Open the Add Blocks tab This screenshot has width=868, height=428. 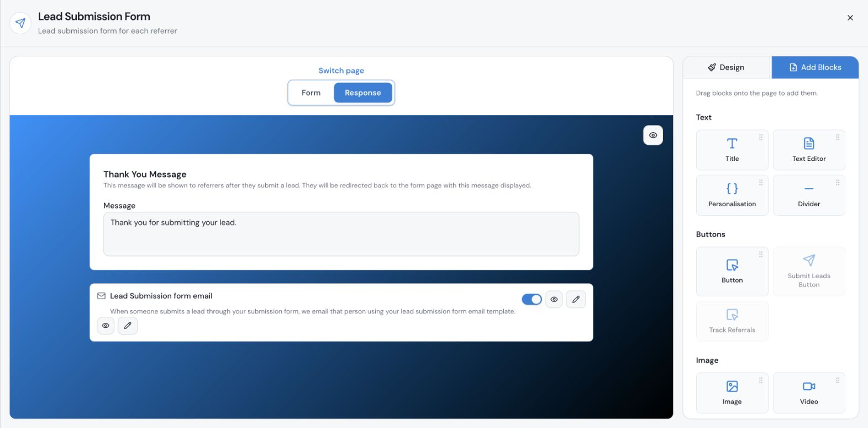coord(816,67)
